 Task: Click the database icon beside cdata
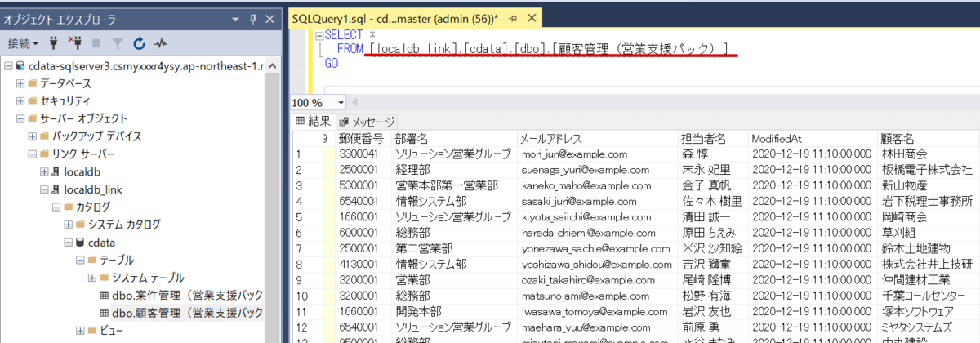pos(80,243)
